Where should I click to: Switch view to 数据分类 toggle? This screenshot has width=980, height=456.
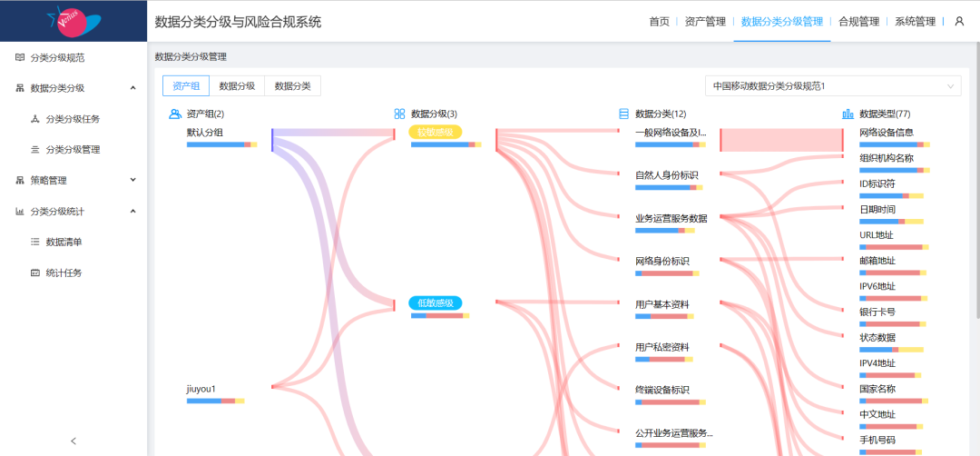point(292,86)
